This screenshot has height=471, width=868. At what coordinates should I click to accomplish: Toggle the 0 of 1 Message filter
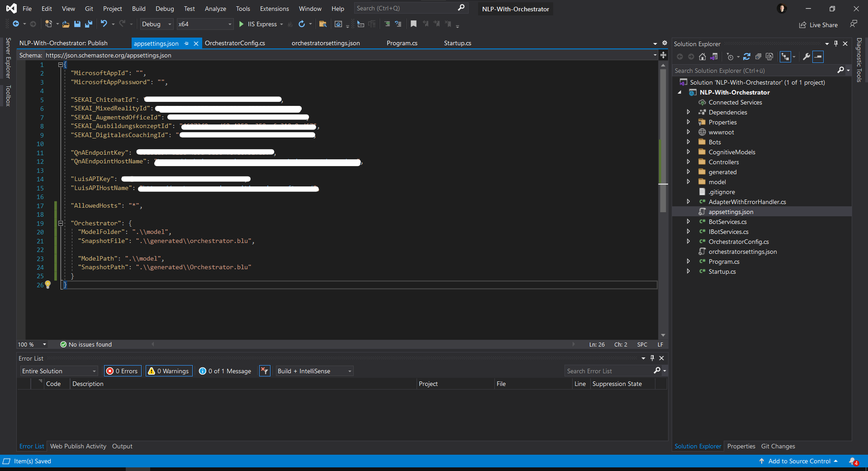[225, 371]
